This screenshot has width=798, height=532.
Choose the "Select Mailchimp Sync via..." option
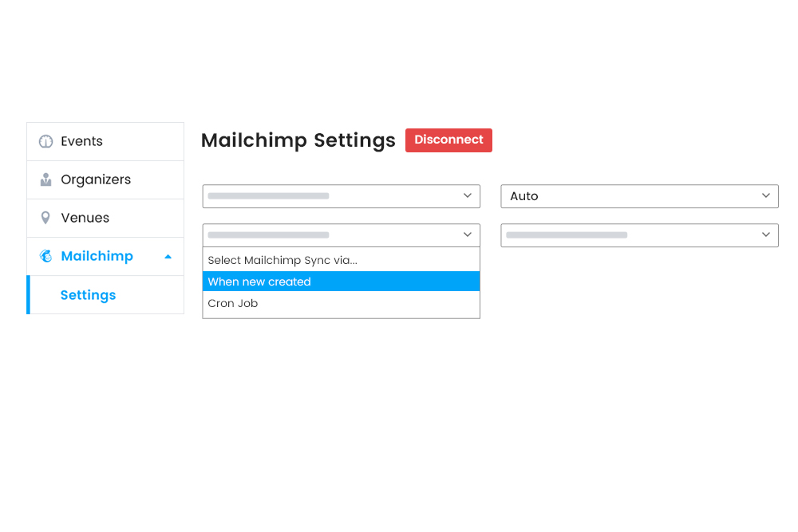coord(282,260)
